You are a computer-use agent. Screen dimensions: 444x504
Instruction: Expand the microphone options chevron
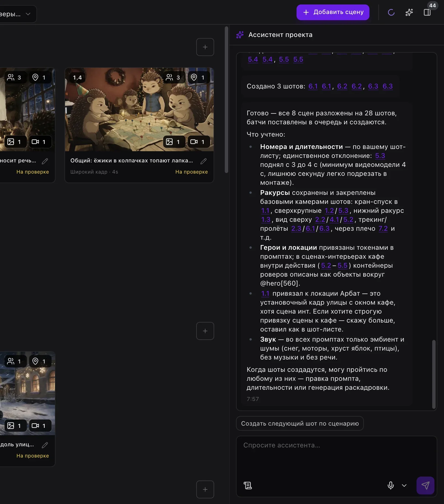click(x=404, y=486)
